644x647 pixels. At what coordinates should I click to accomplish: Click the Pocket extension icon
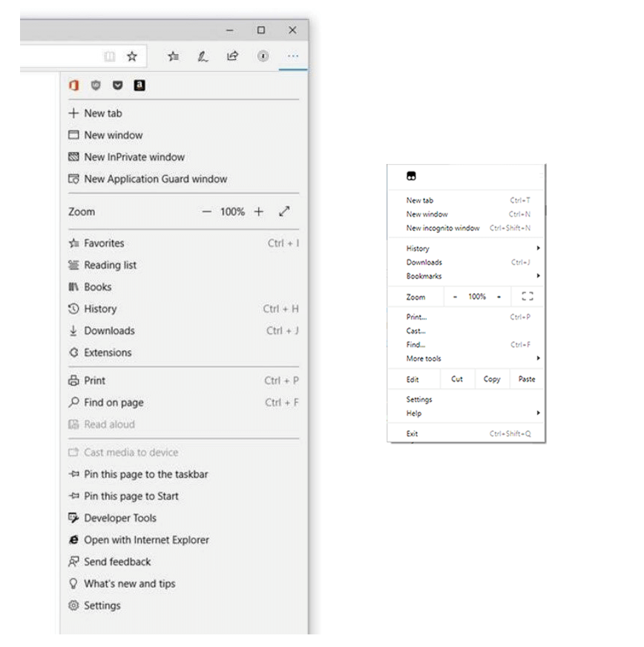coord(117,85)
